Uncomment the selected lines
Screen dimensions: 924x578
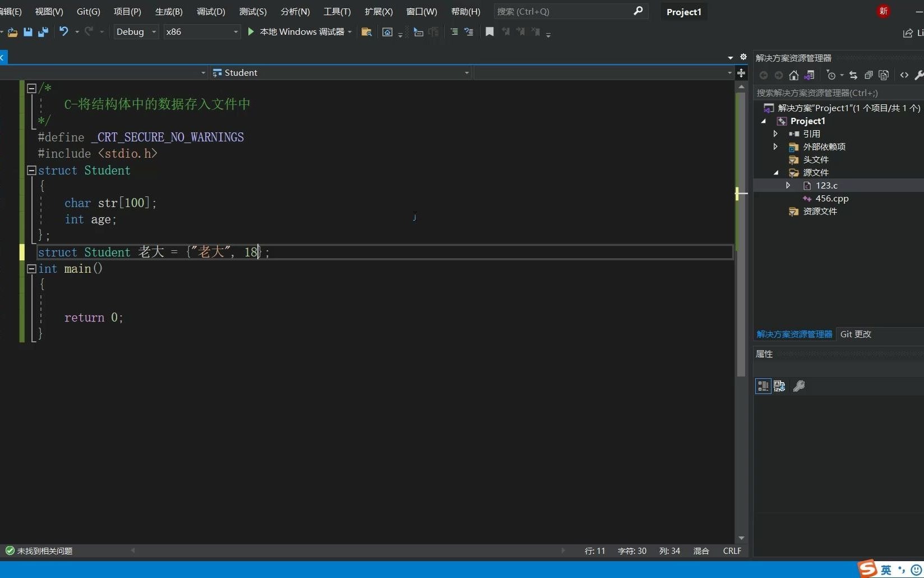469,32
